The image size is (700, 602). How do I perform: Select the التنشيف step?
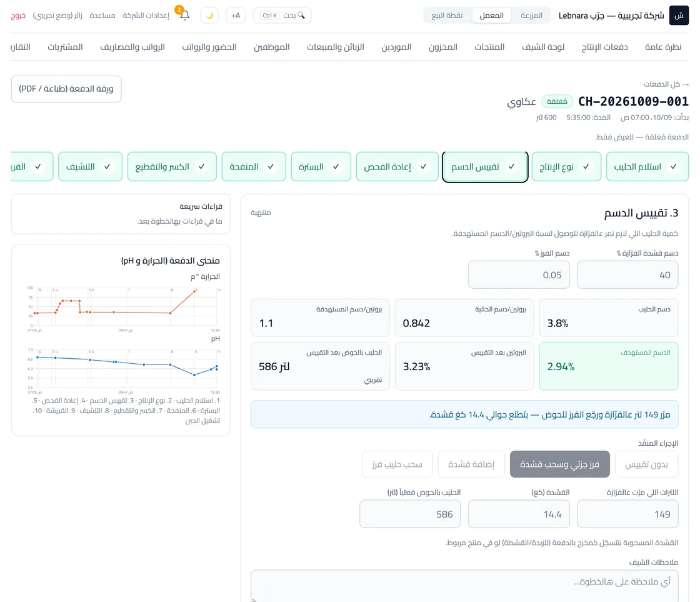[x=90, y=166]
